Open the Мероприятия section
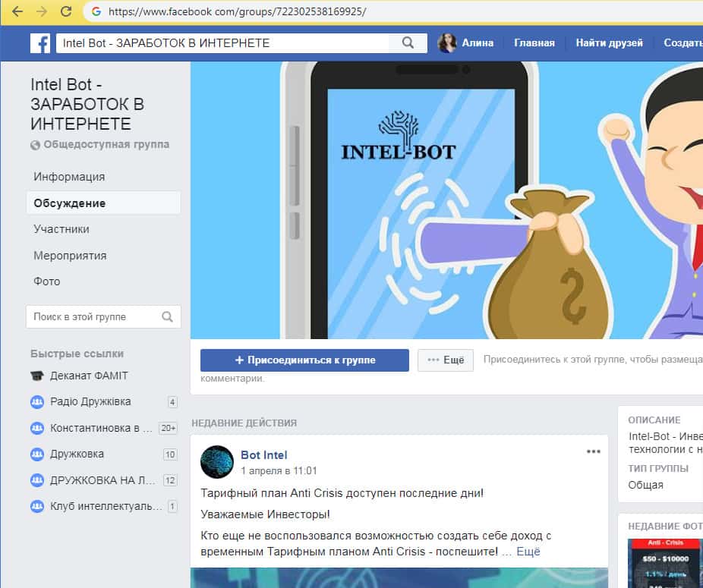703x588 pixels. tap(70, 256)
